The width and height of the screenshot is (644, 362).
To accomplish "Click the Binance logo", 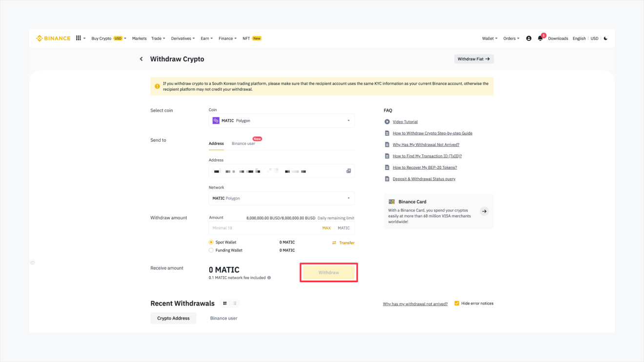I will 53,38.
